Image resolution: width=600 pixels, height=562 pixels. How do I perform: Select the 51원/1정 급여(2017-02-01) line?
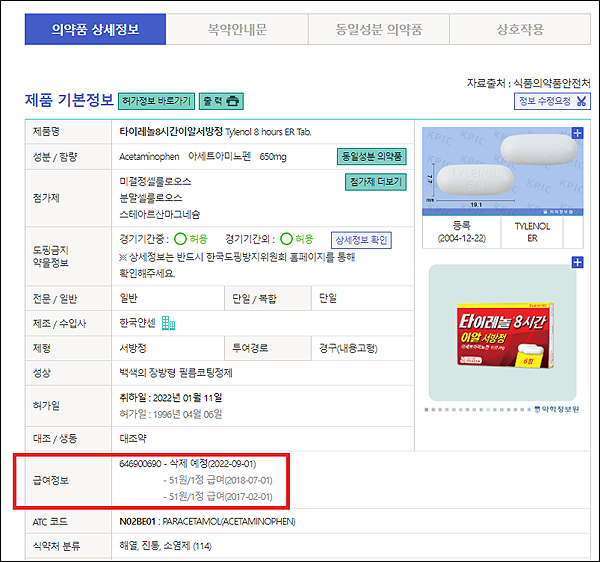[218, 497]
